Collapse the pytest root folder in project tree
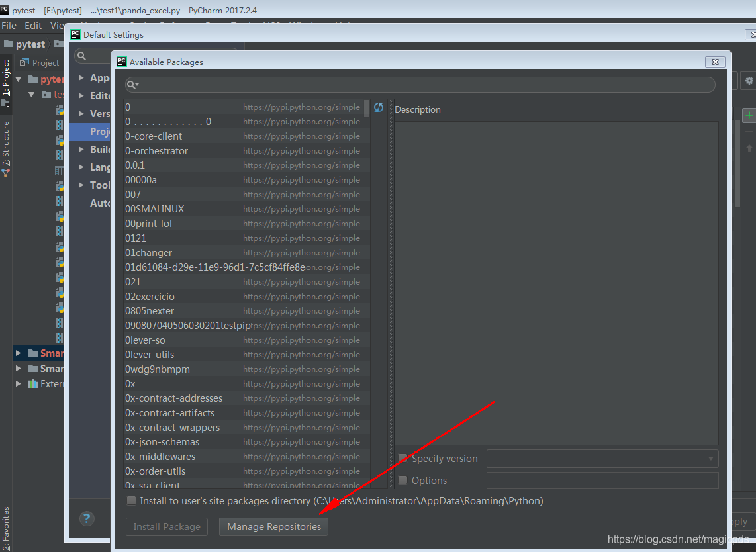This screenshot has width=756, height=552. coord(19,79)
